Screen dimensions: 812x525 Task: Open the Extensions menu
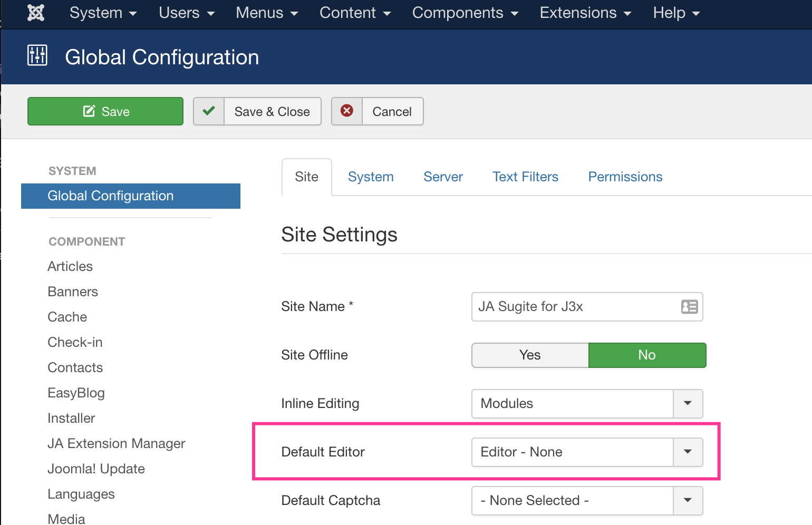coord(585,13)
